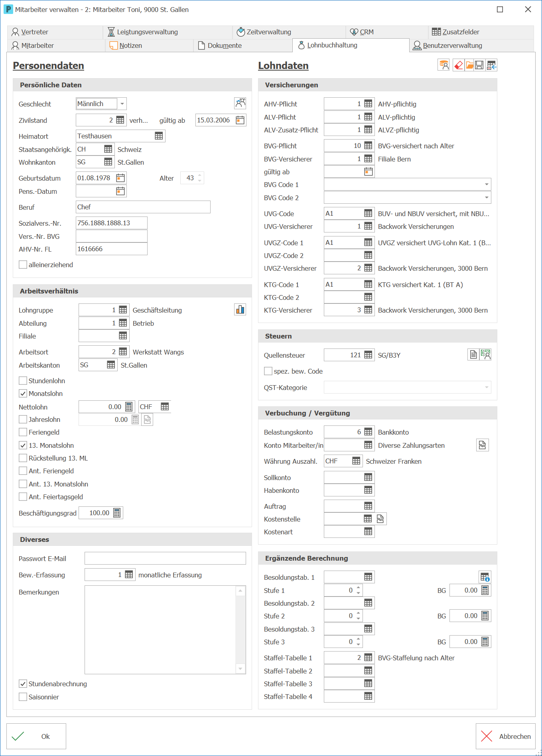Confirm with the Ok button
Screen dimensions: 542x756
[36, 736]
